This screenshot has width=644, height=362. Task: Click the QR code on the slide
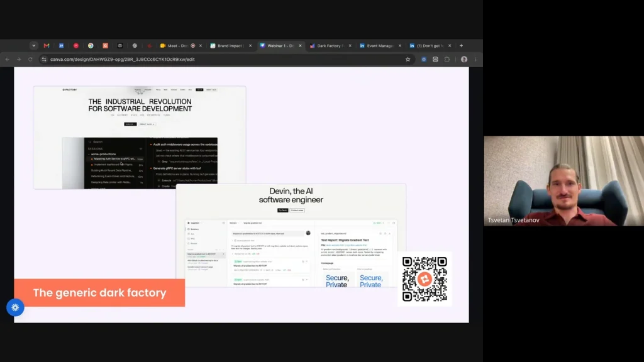425,279
